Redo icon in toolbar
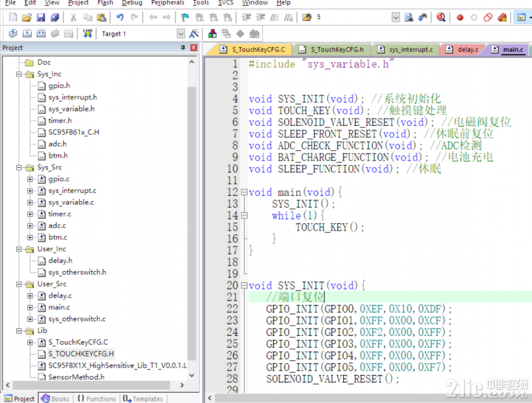532x403 pixels. (x=134, y=17)
